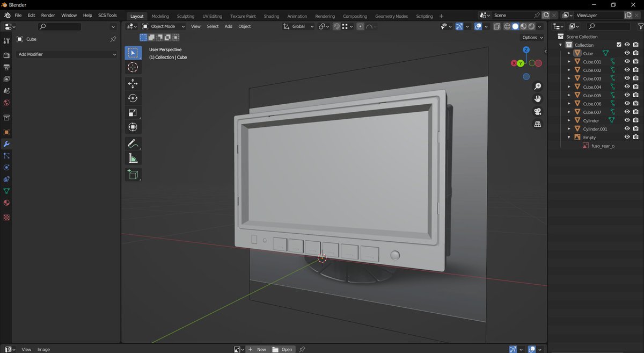Hide Cylinder in viewport
This screenshot has height=353, width=644.
tap(627, 120)
